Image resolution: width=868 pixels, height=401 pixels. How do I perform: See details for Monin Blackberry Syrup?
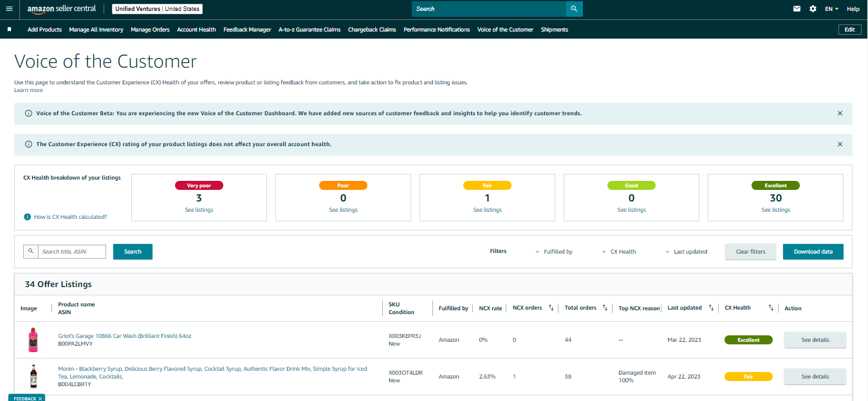(x=815, y=377)
